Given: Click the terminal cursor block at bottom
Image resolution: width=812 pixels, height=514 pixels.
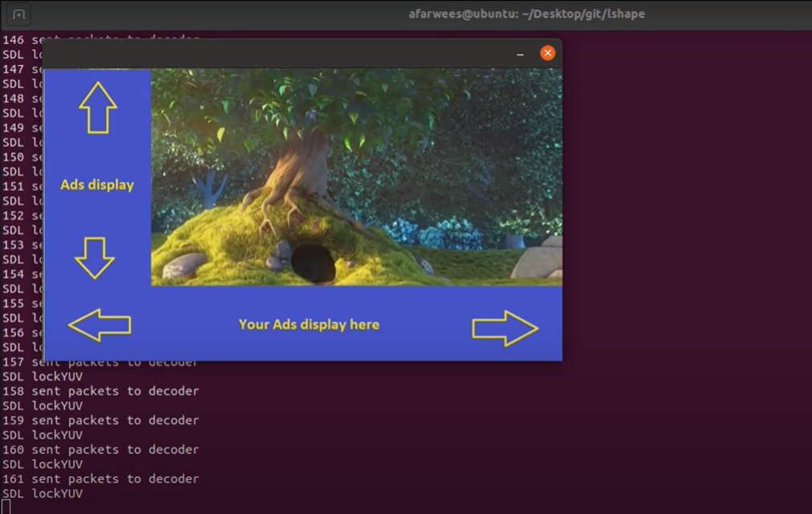Looking at the screenshot, I should (6, 507).
